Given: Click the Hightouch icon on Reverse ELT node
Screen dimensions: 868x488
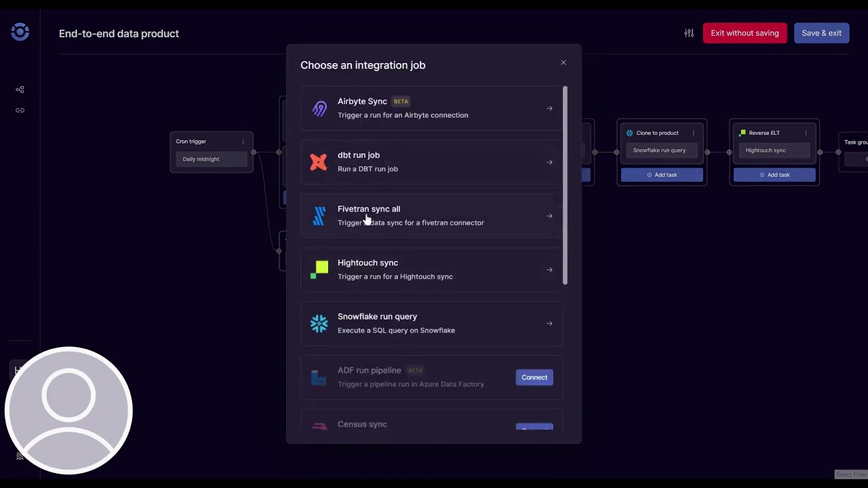Looking at the screenshot, I should [743, 133].
